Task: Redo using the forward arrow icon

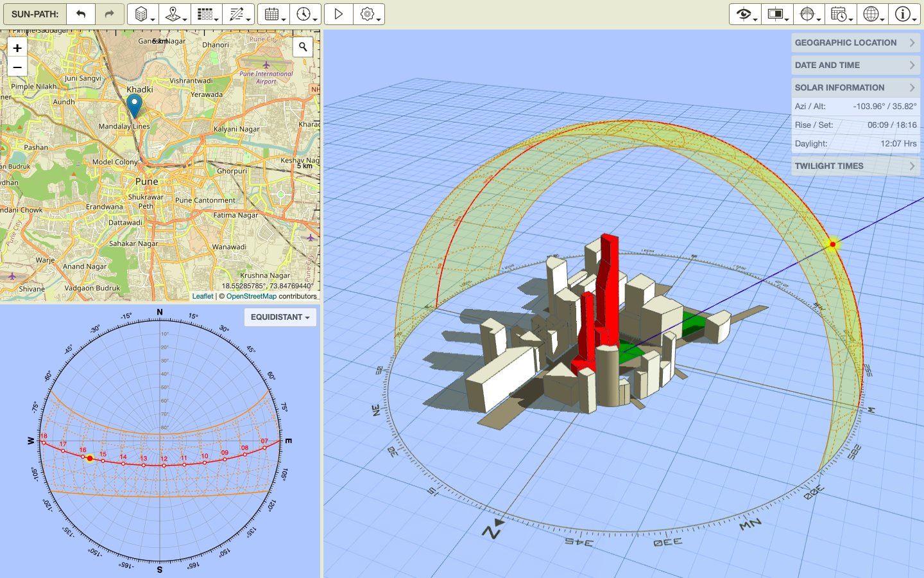Action: tap(109, 14)
